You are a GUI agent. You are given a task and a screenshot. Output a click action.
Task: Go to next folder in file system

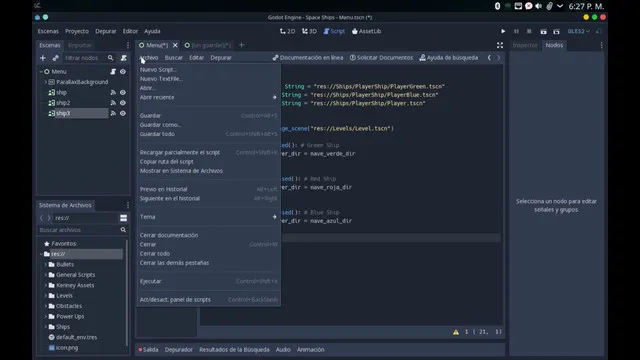[x=49, y=218]
